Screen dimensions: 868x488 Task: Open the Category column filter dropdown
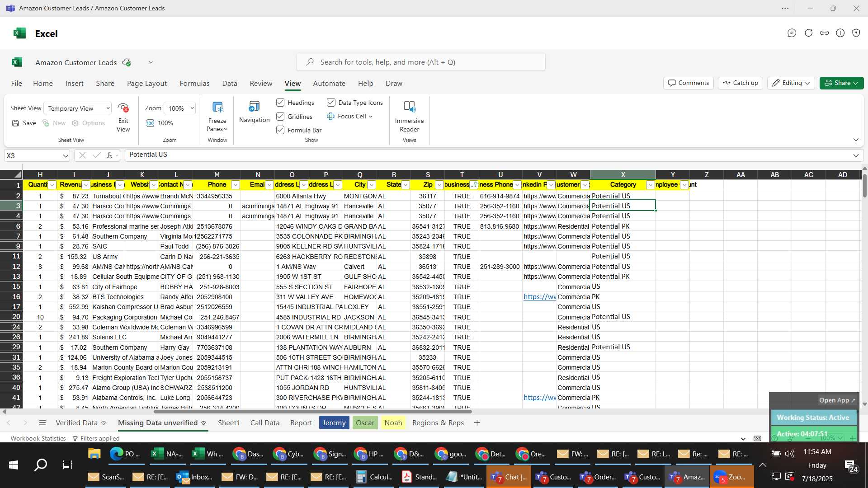point(650,185)
